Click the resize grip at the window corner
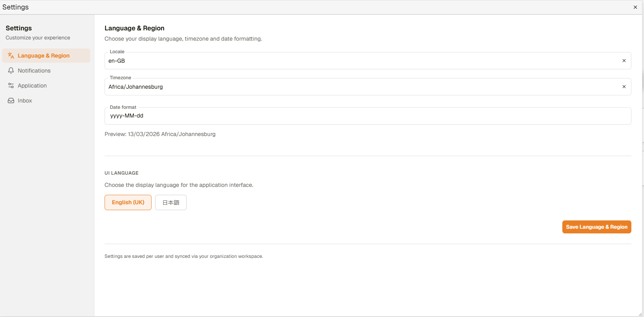Image resolution: width=644 pixels, height=317 pixels. click(640, 314)
